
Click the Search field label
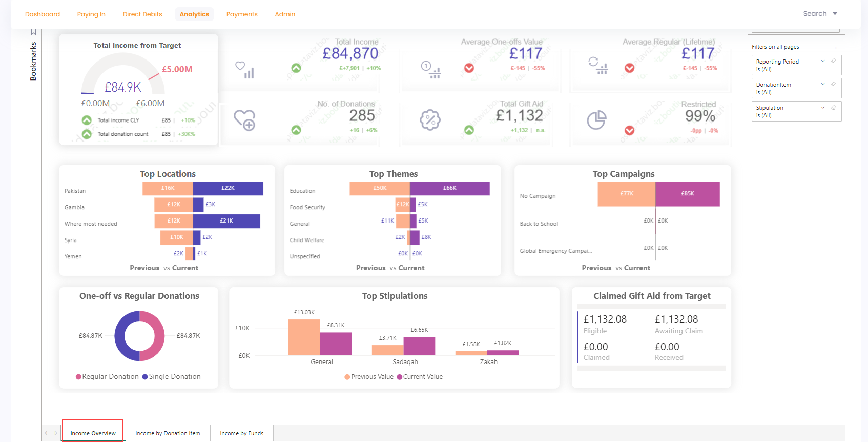pyautogui.click(x=815, y=14)
